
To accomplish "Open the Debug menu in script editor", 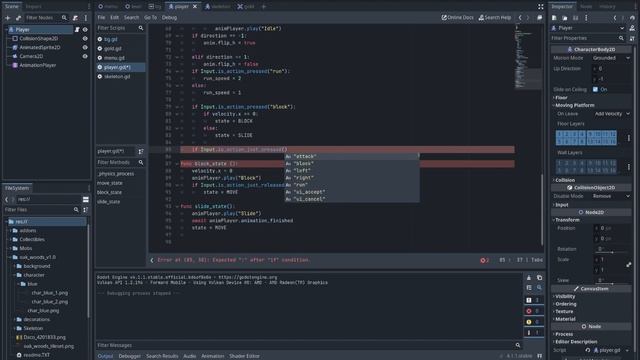I will [x=169, y=18].
